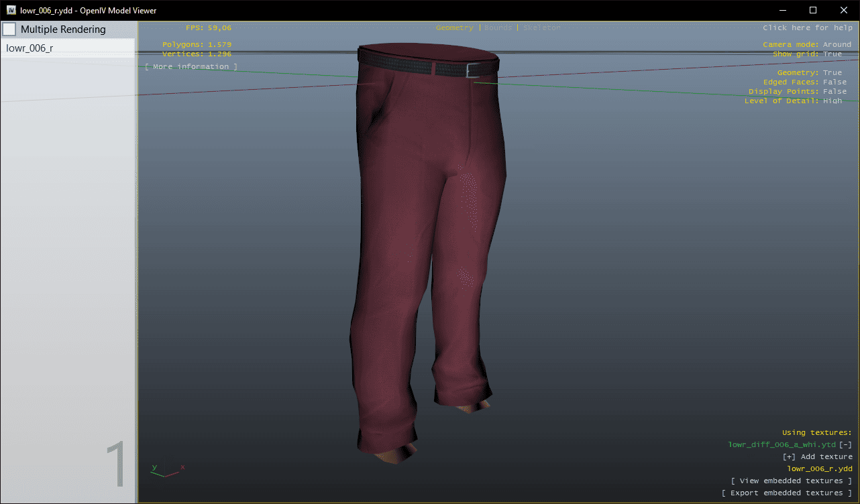Image resolution: width=860 pixels, height=504 pixels.
Task: Click the OpenIV app icon in title bar
Action: [11, 10]
